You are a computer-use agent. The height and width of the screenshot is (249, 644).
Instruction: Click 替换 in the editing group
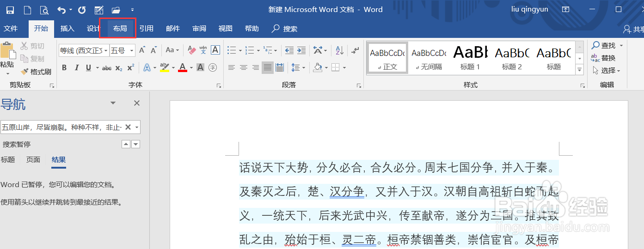[x=603, y=58]
